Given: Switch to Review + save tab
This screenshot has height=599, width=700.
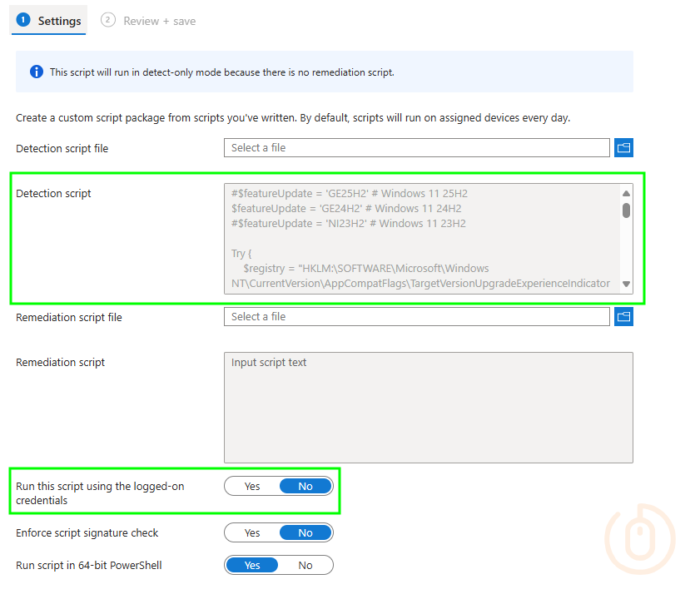Looking at the screenshot, I should pos(159,21).
